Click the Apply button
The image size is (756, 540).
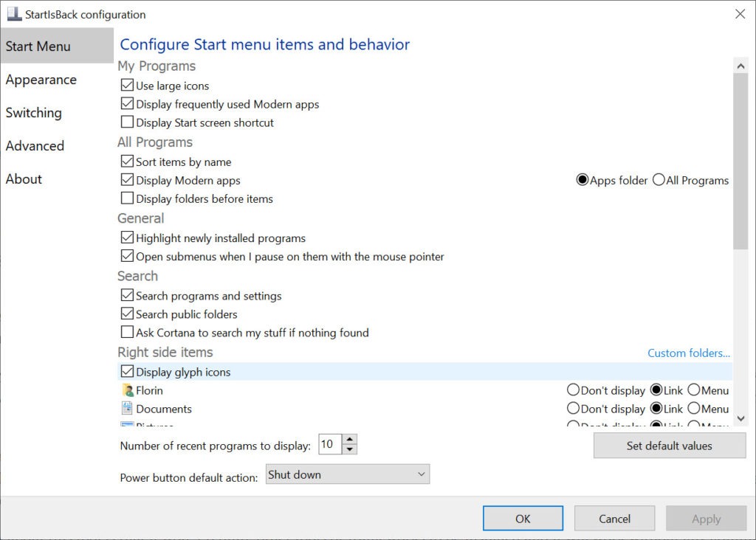(706, 519)
